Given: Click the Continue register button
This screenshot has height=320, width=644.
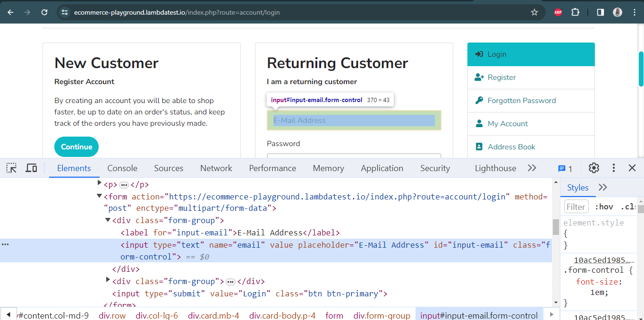Looking at the screenshot, I should click(x=76, y=147).
